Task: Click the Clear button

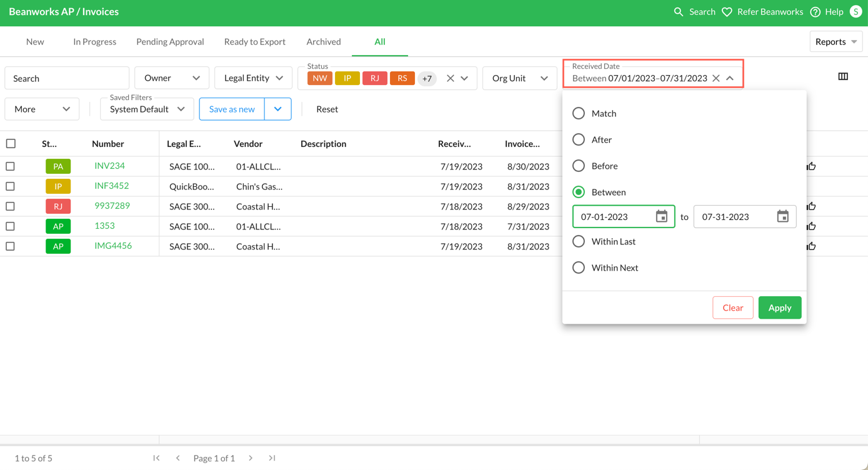Action: tap(733, 307)
